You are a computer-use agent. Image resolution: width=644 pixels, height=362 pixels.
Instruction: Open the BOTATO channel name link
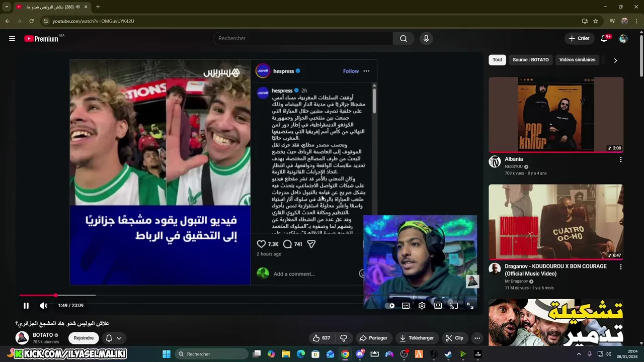(x=43, y=335)
